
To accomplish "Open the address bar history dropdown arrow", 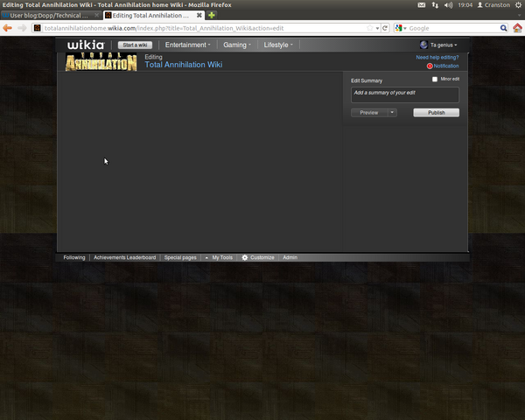I will coord(377,28).
